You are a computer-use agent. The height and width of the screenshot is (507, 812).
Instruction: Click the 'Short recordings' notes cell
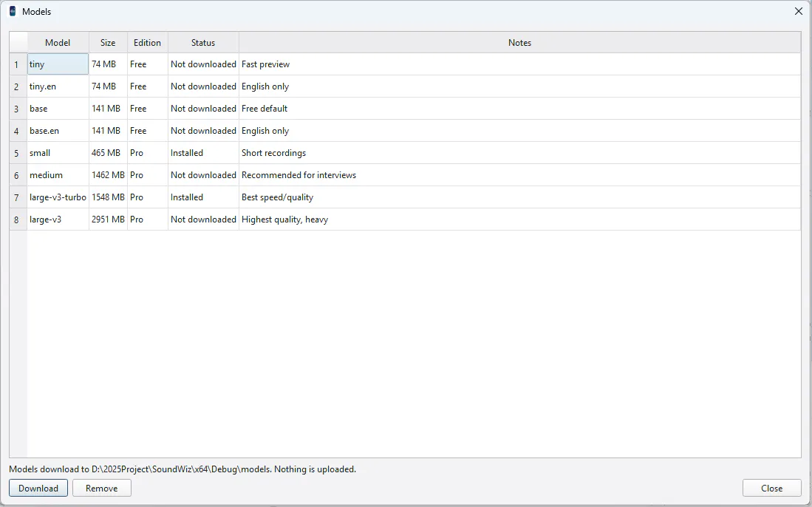coord(520,153)
